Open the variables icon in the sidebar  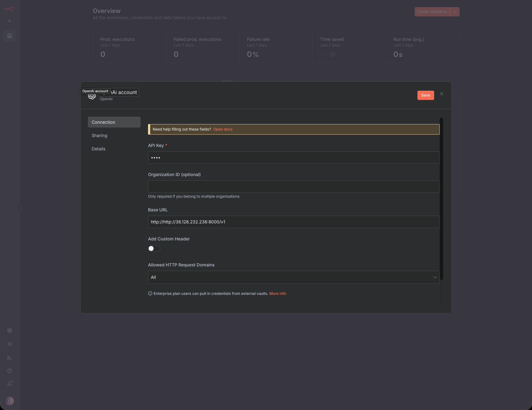click(x=10, y=344)
